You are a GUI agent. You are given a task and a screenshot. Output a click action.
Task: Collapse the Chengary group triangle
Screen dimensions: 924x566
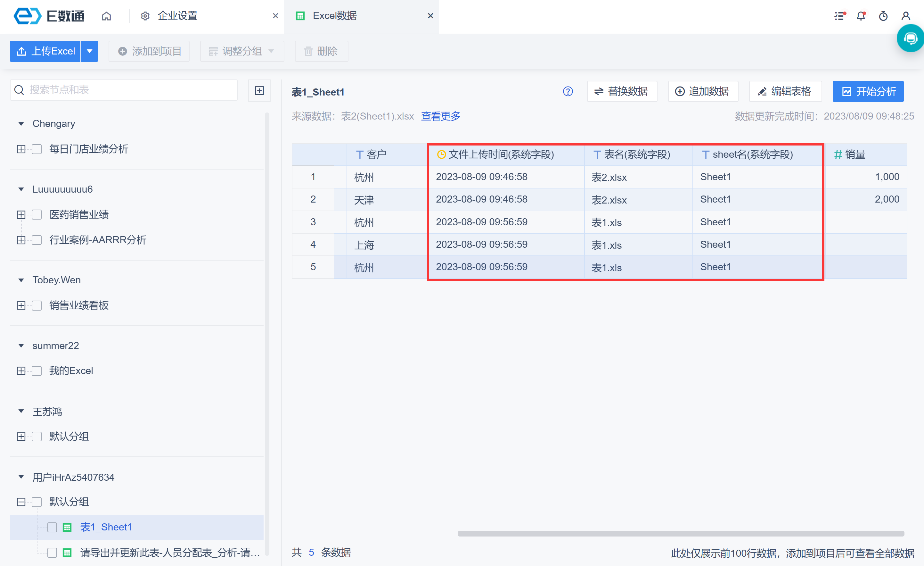(x=21, y=123)
